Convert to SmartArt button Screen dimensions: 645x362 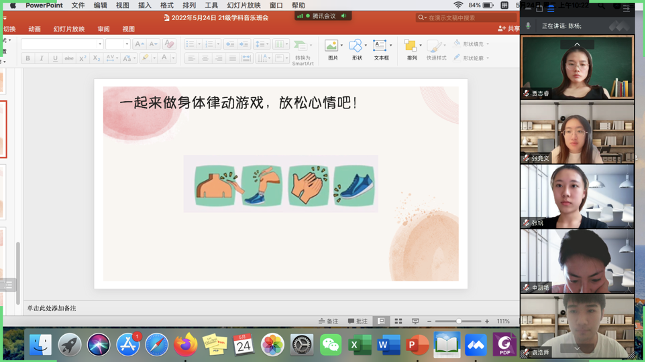(303, 52)
